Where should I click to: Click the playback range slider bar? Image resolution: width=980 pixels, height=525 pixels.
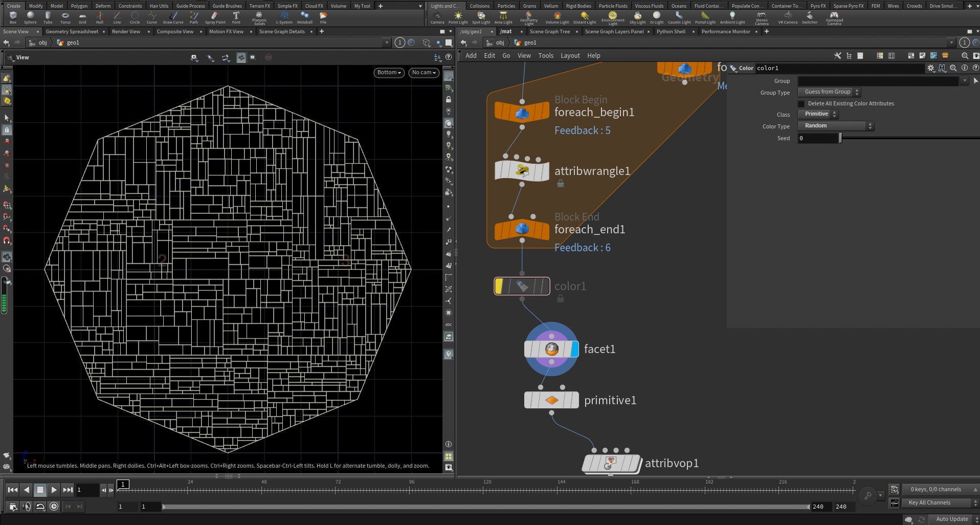[x=485, y=507]
